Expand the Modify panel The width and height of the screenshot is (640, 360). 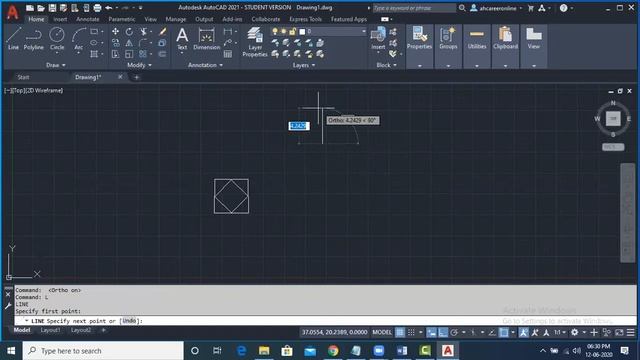click(140, 65)
